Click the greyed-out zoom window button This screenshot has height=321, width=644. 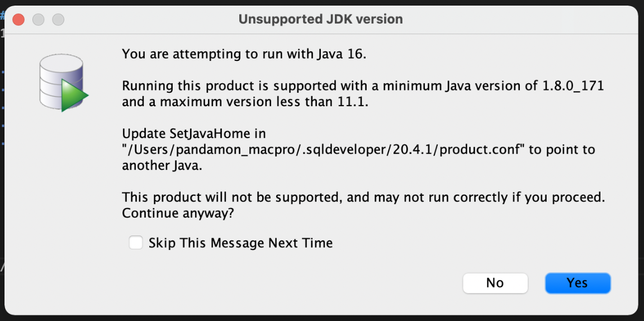(58, 20)
